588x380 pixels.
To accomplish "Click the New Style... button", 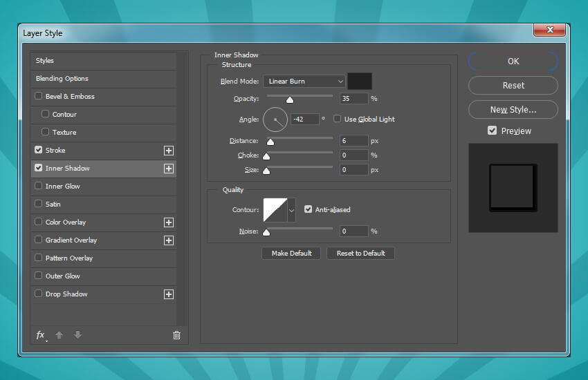I will click(513, 109).
